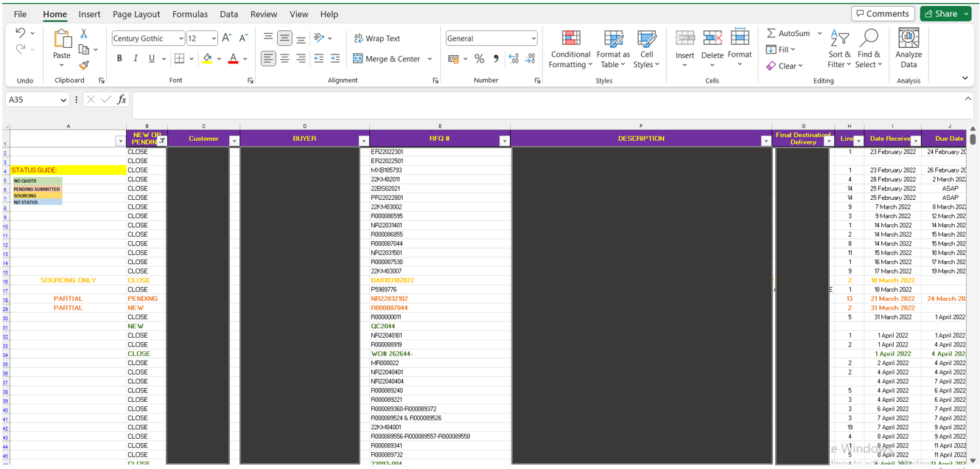Switch to the Review tab

tap(264, 14)
